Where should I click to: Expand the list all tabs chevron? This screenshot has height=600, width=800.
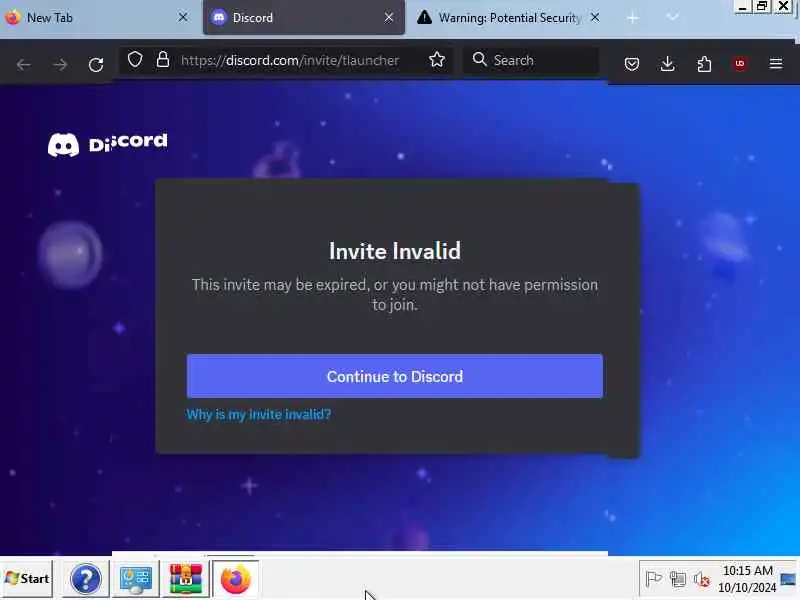pyautogui.click(x=672, y=18)
